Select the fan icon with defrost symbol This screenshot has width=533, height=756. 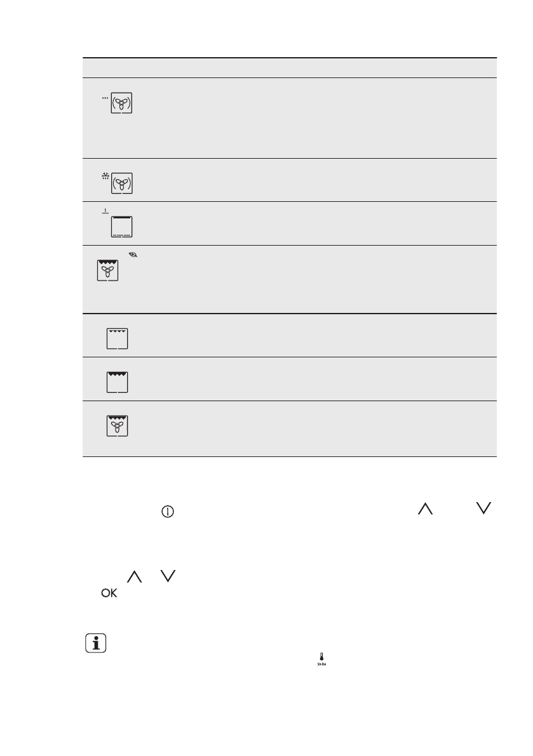click(x=122, y=183)
